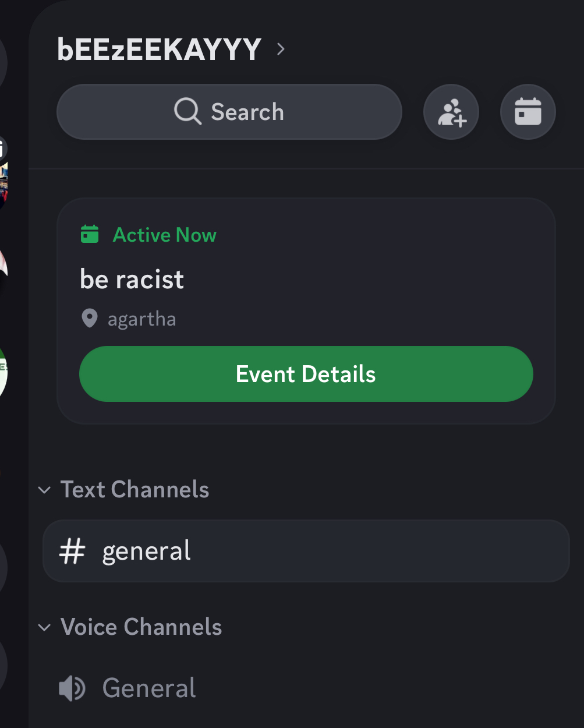Click the Voice Channels category label
The height and width of the screenshot is (728, 584).
pos(141,627)
